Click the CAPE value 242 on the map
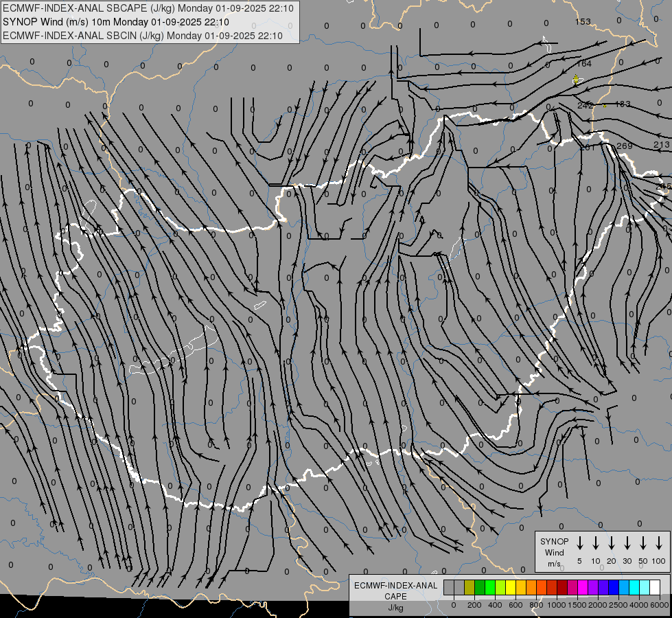The image size is (672, 618). pyautogui.click(x=585, y=106)
